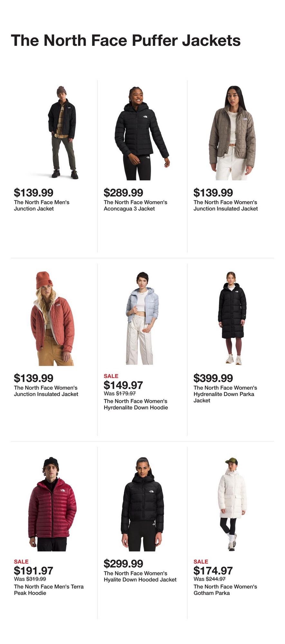Click The North Face Women's Gotham Parka name
This screenshot has height=644, width=285.
point(225,590)
